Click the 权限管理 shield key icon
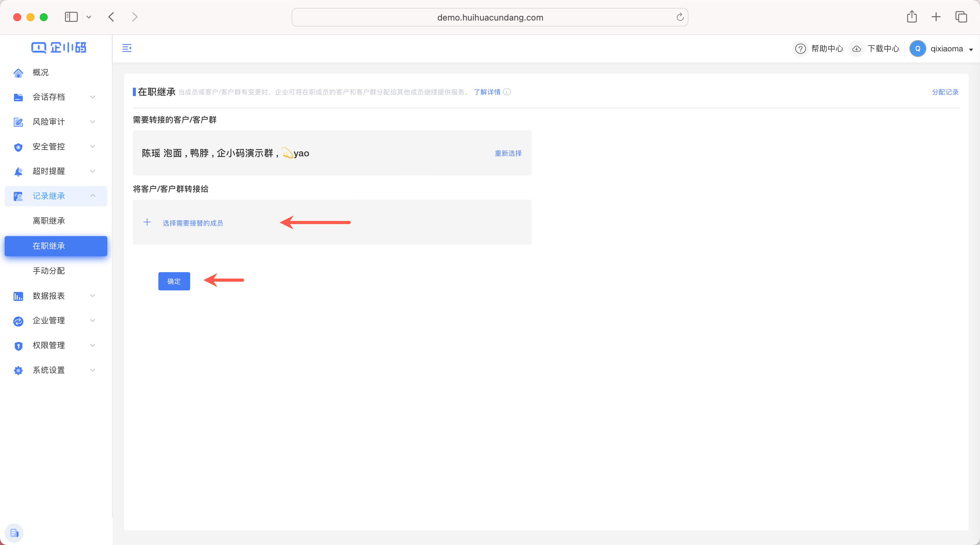This screenshot has height=545, width=980. coord(18,346)
